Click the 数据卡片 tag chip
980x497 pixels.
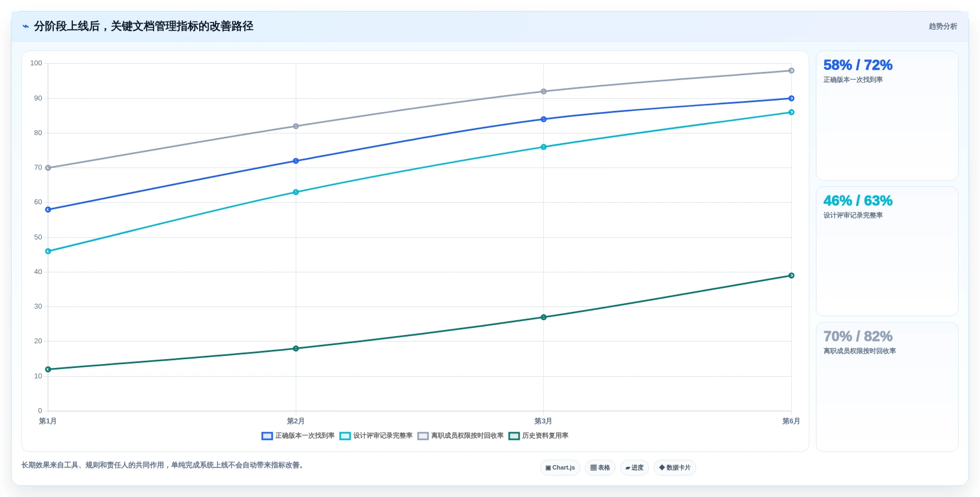675,468
